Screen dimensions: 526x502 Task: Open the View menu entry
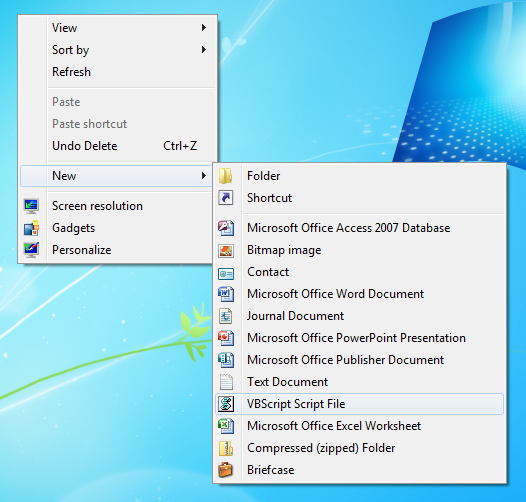117,28
